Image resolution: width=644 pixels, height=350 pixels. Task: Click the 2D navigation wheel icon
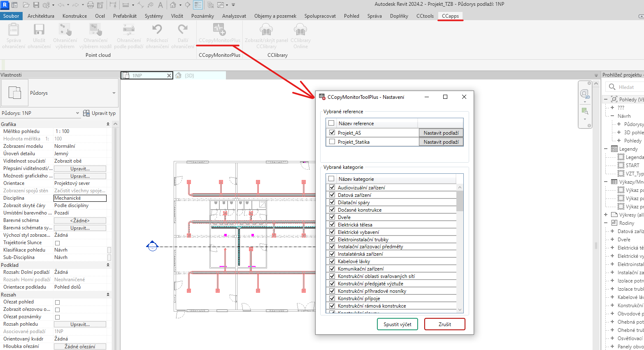click(x=585, y=94)
